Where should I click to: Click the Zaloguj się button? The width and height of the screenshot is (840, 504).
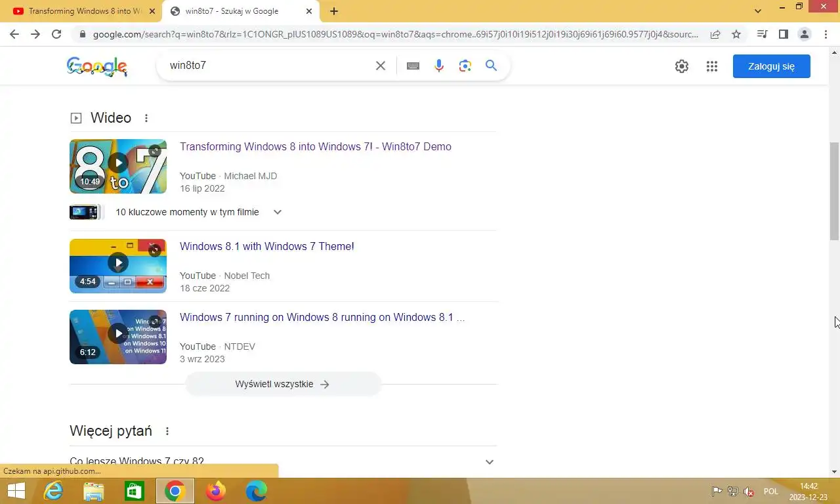[x=771, y=66]
